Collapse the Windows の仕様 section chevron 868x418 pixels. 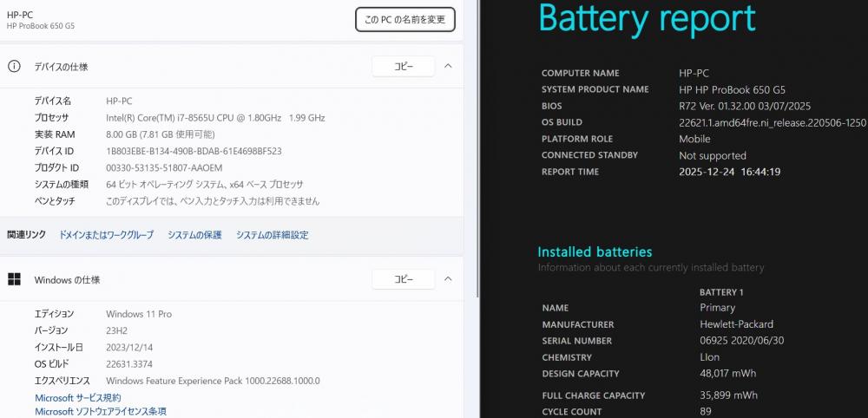448,279
